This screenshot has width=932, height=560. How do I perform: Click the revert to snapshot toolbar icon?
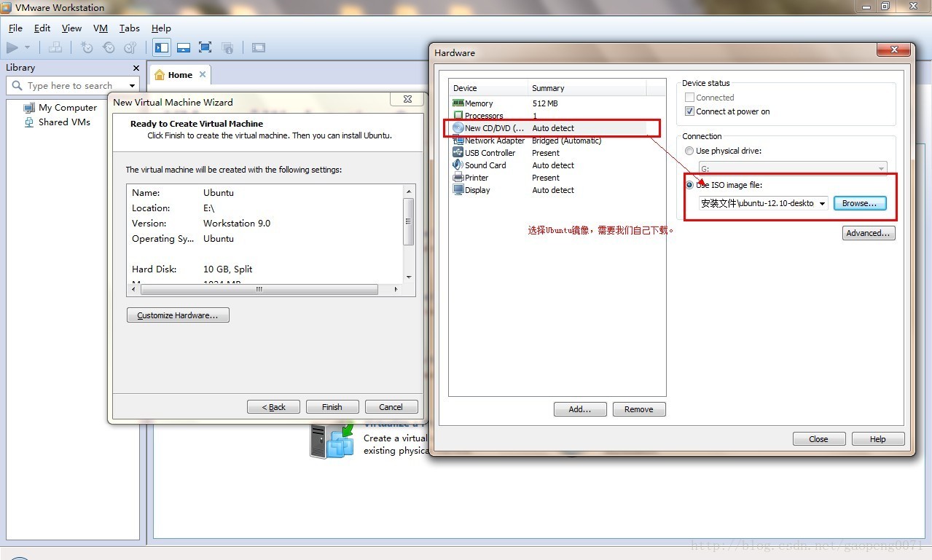tap(109, 47)
